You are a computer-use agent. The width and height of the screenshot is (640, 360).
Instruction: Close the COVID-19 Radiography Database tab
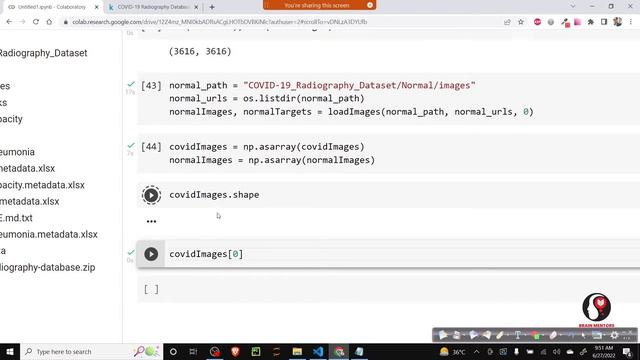[x=196, y=7]
